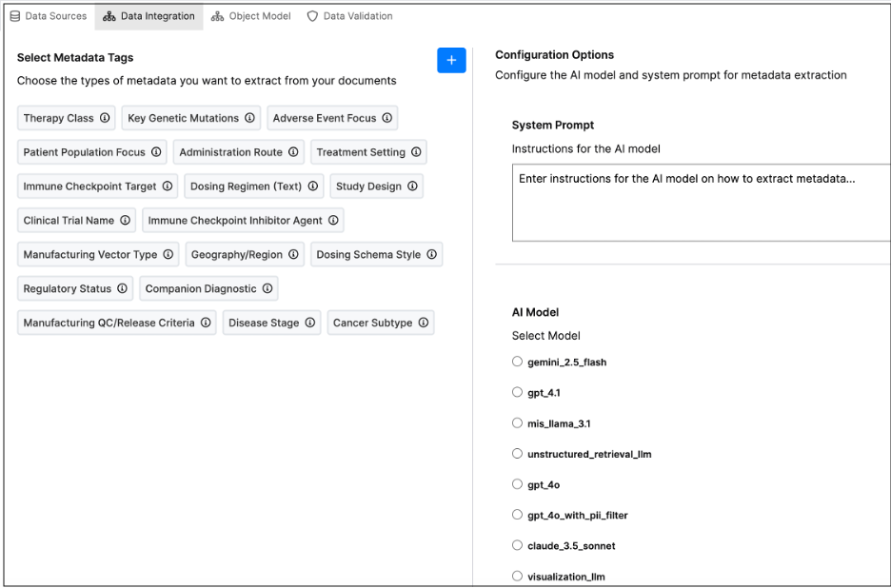Select claude_3.5_sonnet as the AI model

tap(518, 545)
